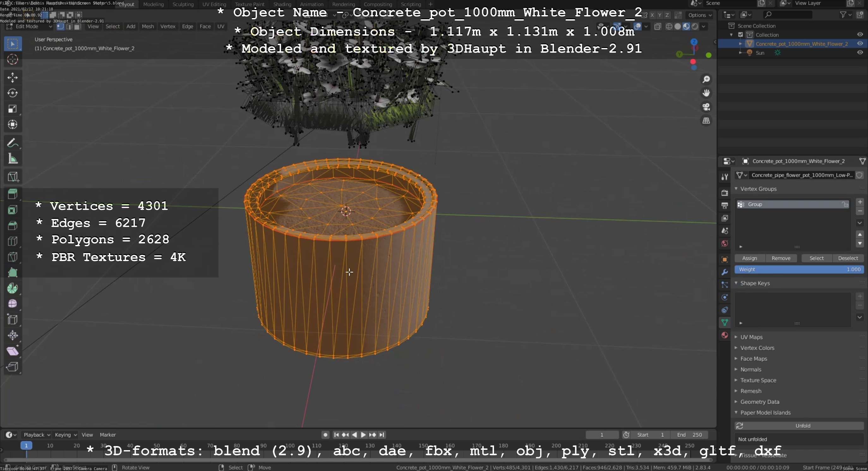
Task: Choose the Spin tool
Action: coord(13,288)
